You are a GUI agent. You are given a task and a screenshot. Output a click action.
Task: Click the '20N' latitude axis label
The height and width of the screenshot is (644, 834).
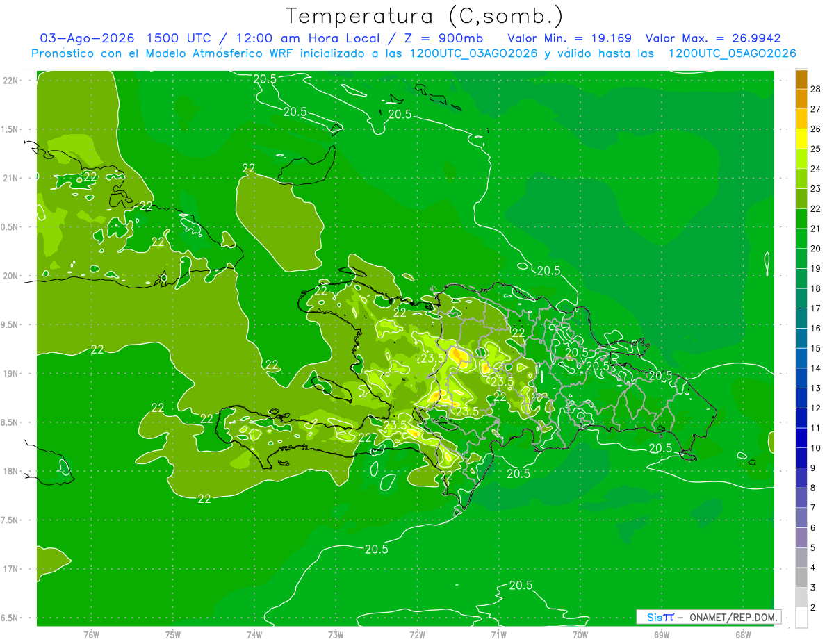click(x=10, y=276)
